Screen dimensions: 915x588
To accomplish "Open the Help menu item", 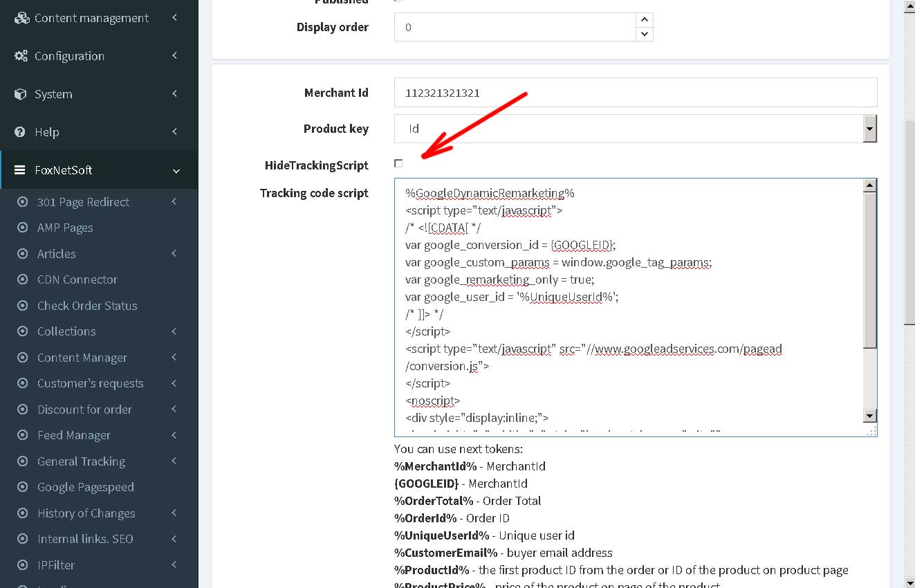I will (x=99, y=132).
